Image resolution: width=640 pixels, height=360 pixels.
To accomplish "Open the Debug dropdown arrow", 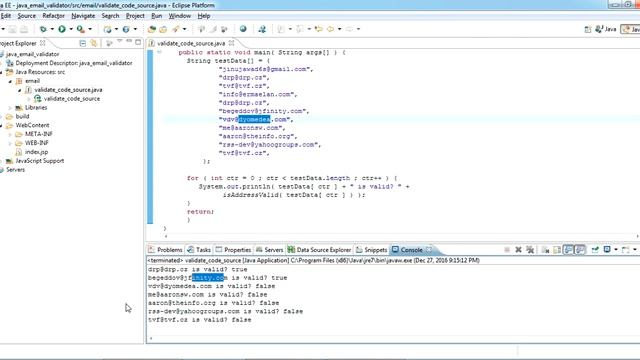I will coord(52,29).
